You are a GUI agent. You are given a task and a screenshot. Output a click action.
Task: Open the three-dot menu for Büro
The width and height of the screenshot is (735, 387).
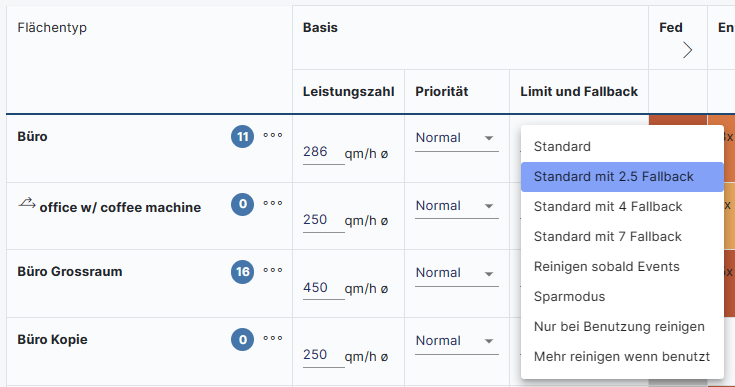[273, 135]
